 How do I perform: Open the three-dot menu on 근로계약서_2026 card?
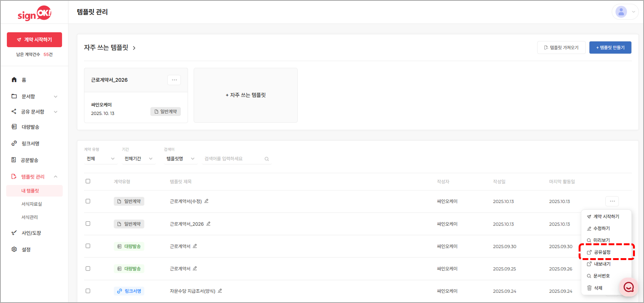coord(174,80)
